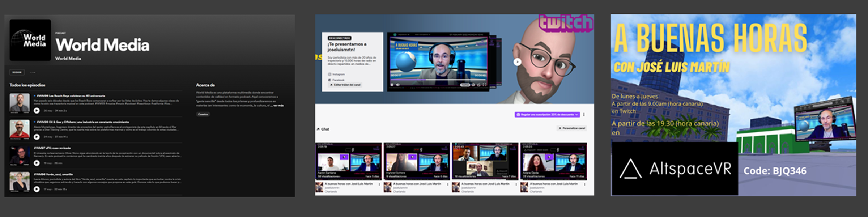Open the Twitch video with 9 visualizaciones
Image resolution: width=868 pixels, height=217 pixels.
click(x=417, y=161)
